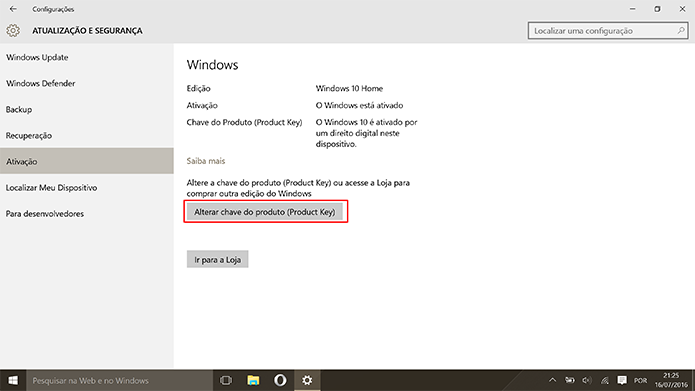This screenshot has width=695, height=391.
Task: Open Localizar Meu Dispositivo section
Action: pos(87,188)
